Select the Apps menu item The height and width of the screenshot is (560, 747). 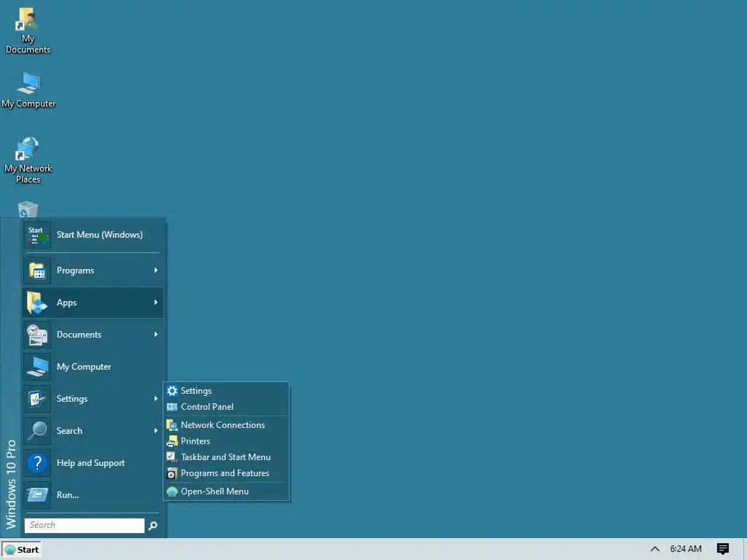click(x=93, y=303)
